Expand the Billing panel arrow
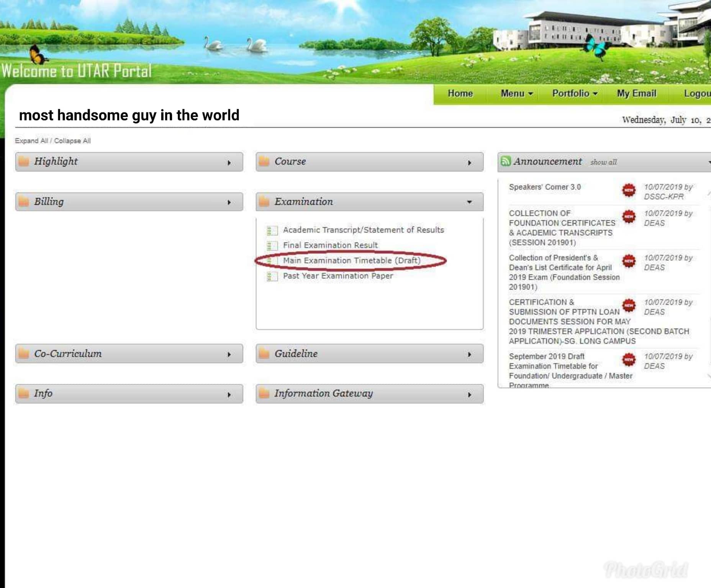 pyautogui.click(x=229, y=203)
